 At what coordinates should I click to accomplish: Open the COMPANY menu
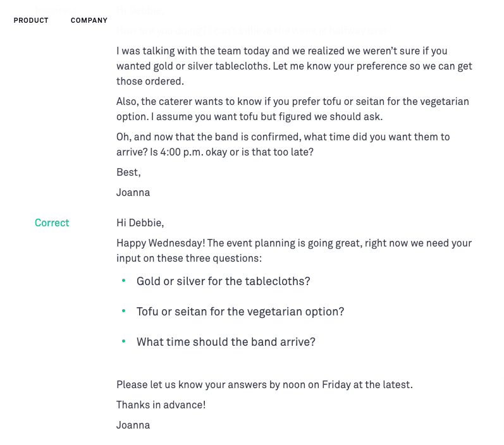89,20
